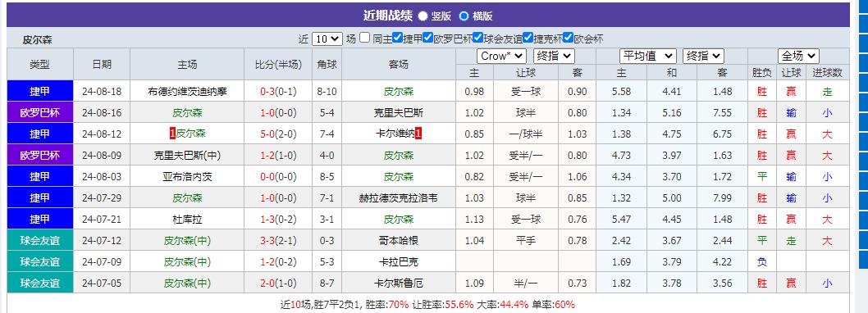Open the 终指 dropdown beside Crow*

[x=554, y=56]
